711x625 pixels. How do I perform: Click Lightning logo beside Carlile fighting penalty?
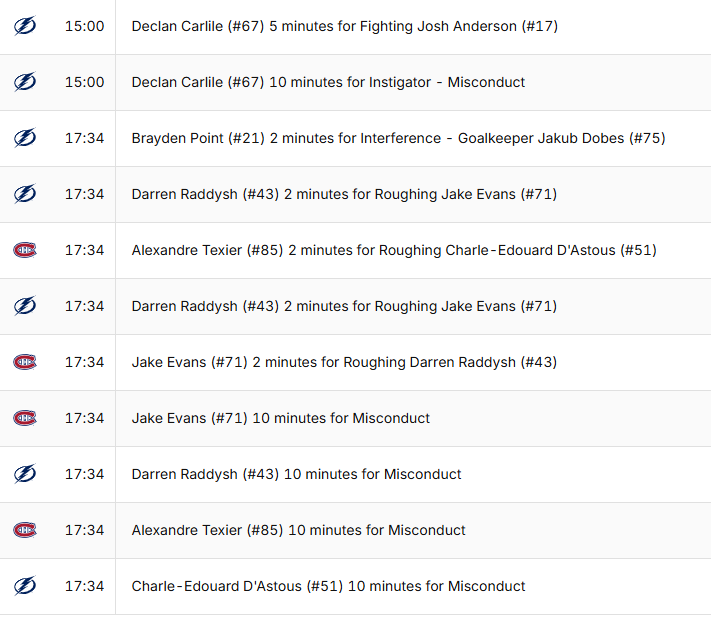[x=25, y=26]
